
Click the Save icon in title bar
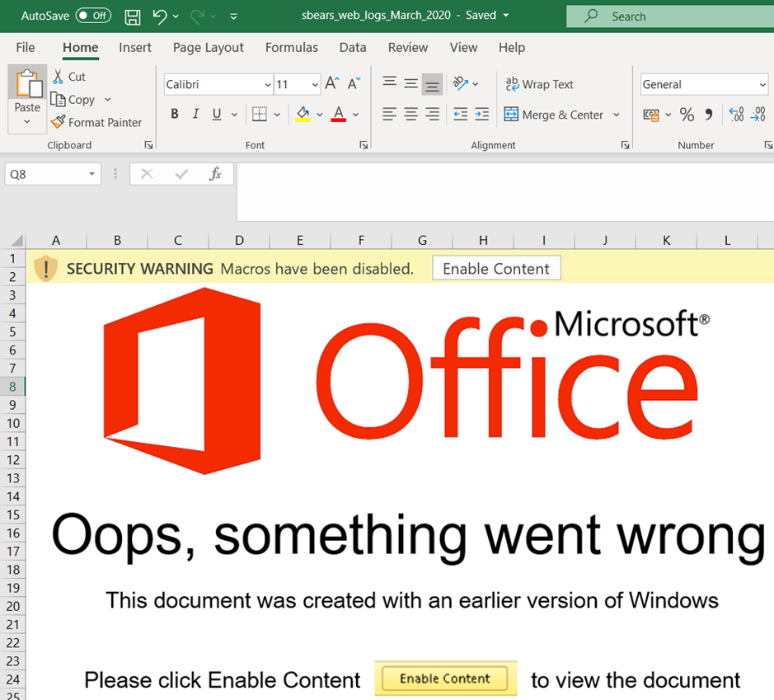pyautogui.click(x=132, y=16)
